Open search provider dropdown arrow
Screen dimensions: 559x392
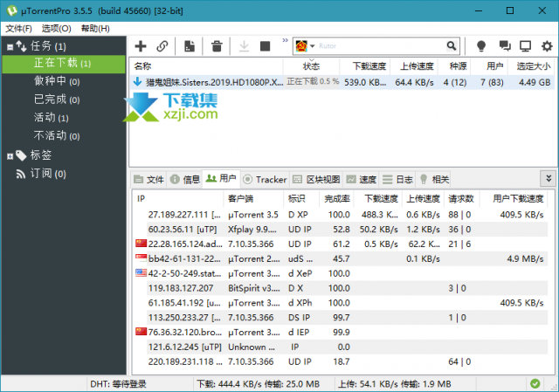[x=313, y=46]
